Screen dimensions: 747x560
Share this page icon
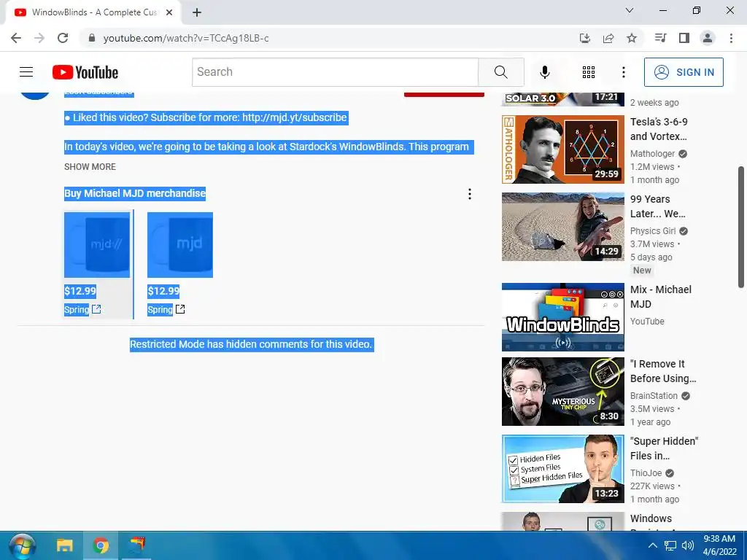point(608,38)
